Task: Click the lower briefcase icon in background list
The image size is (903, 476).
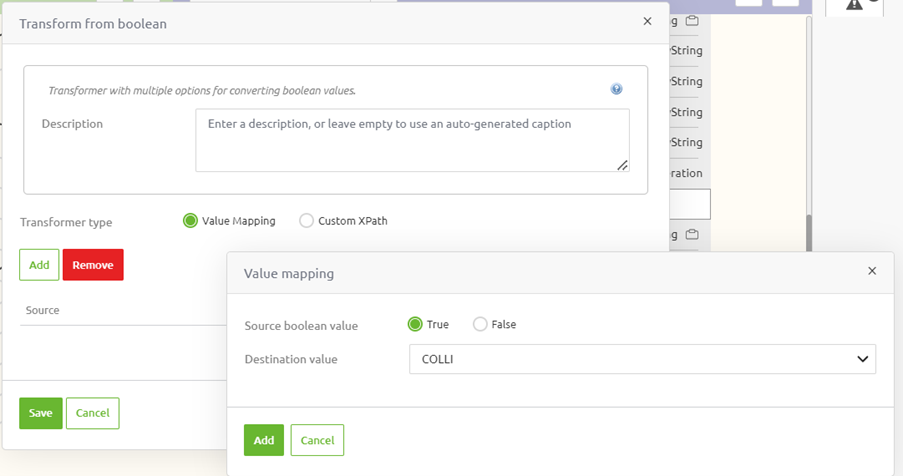Action: point(691,235)
